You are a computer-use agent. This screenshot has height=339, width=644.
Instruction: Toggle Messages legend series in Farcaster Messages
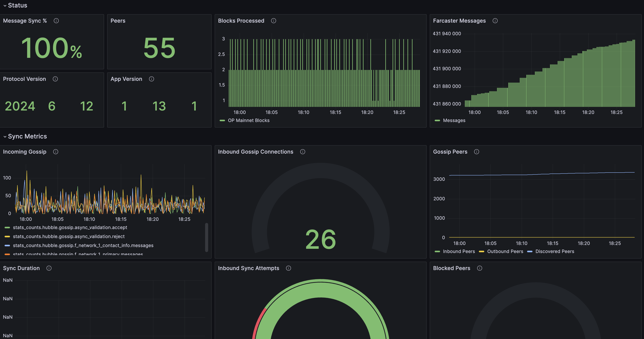click(x=454, y=120)
